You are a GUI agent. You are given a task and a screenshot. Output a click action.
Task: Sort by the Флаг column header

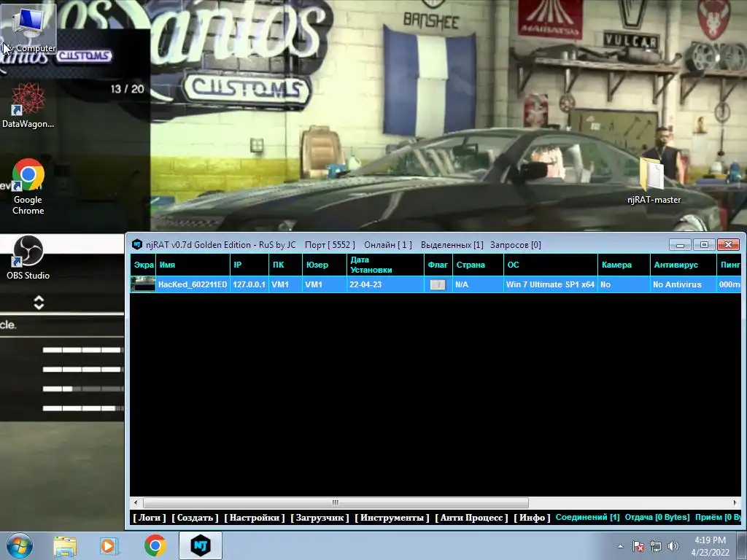click(438, 265)
